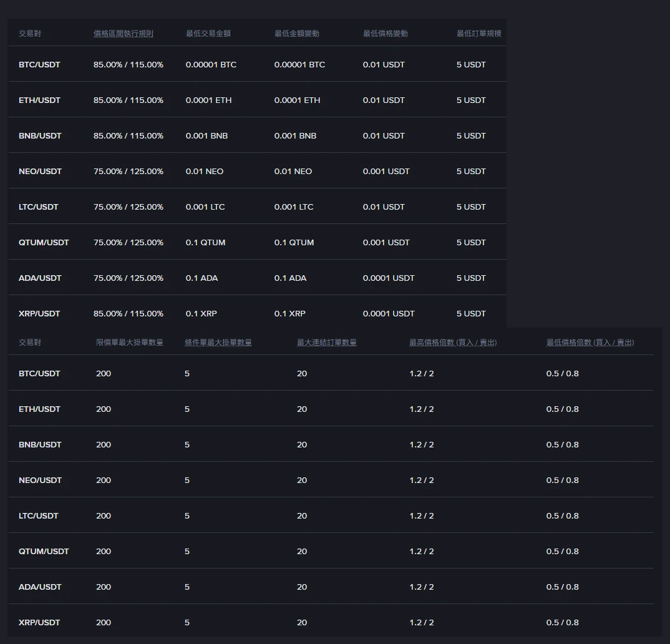Viewport: 670px width, 644px height.
Task: Select 75.00% / 125.00% in the NEO/USDT row
Action: [128, 171]
